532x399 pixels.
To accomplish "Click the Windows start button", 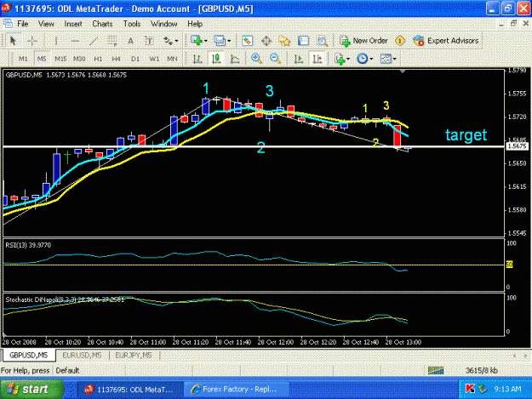I will 31,389.
